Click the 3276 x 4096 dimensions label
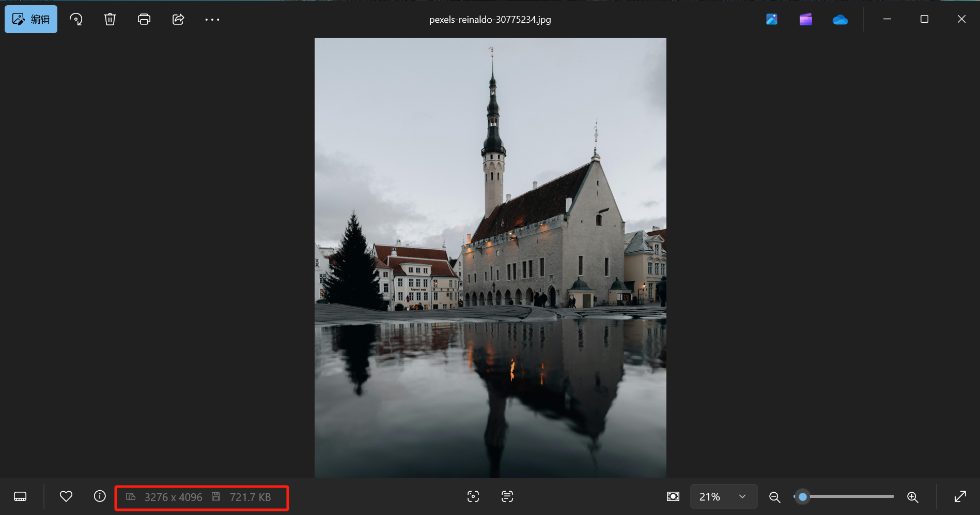Screen dimensions: 980x515 pyautogui.click(x=173, y=497)
